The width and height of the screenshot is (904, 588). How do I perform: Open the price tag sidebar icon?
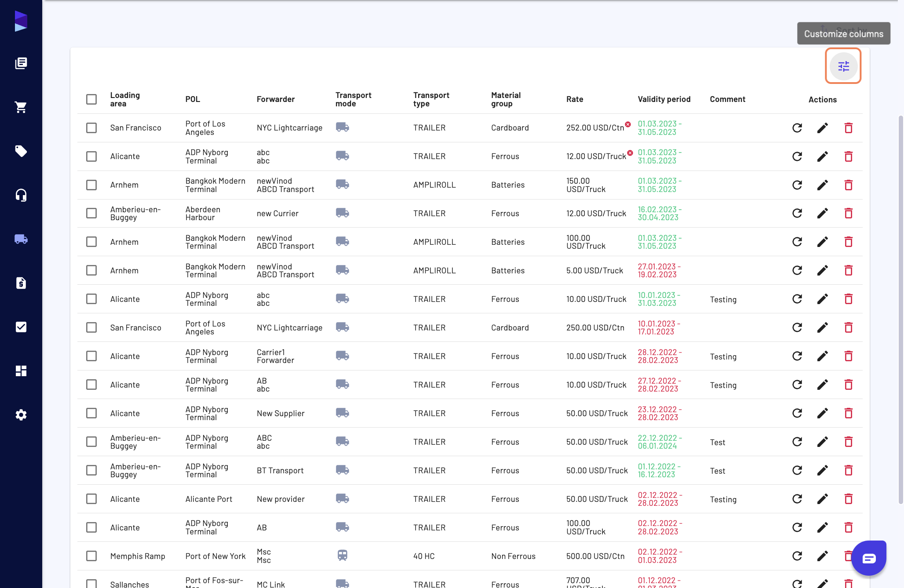click(21, 151)
